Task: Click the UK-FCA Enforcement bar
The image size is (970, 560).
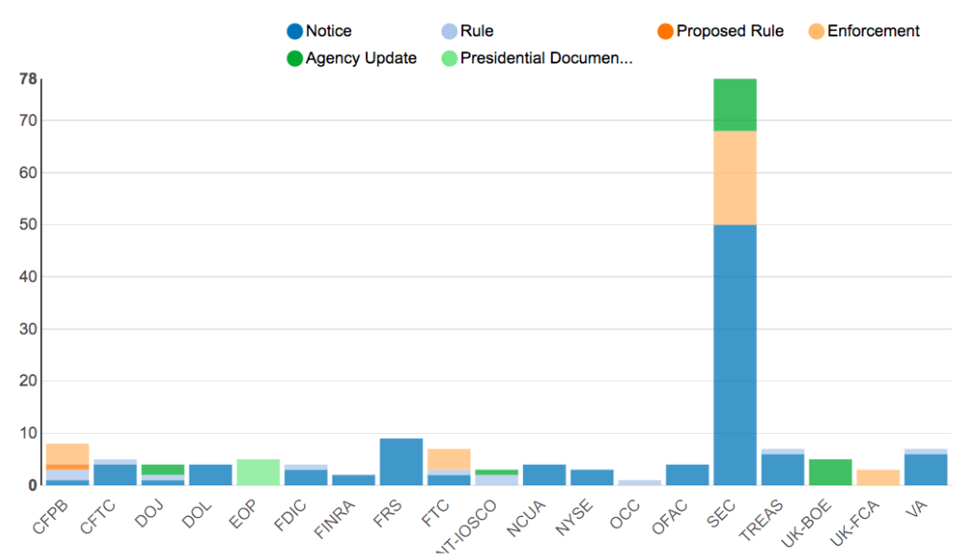Action: pos(878,477)
